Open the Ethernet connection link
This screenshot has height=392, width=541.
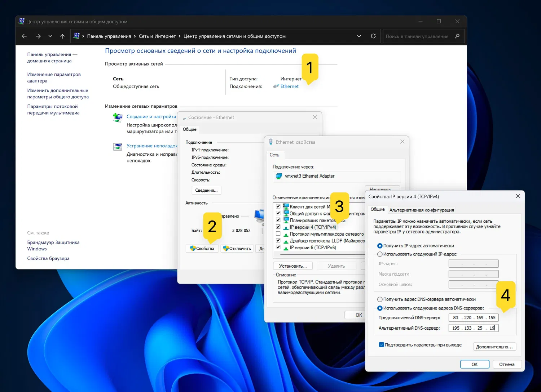(289, 86)
